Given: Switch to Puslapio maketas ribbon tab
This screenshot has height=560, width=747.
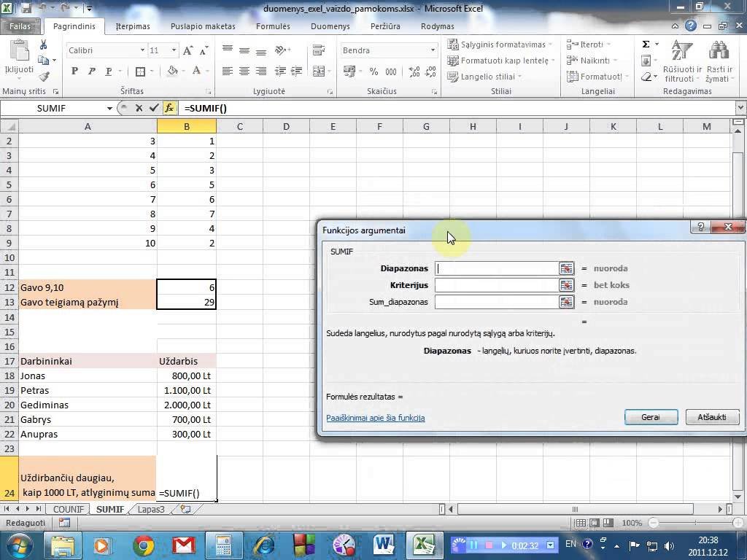Looking at the screenshot, I should pyautogui.click(x=203, y=26).
